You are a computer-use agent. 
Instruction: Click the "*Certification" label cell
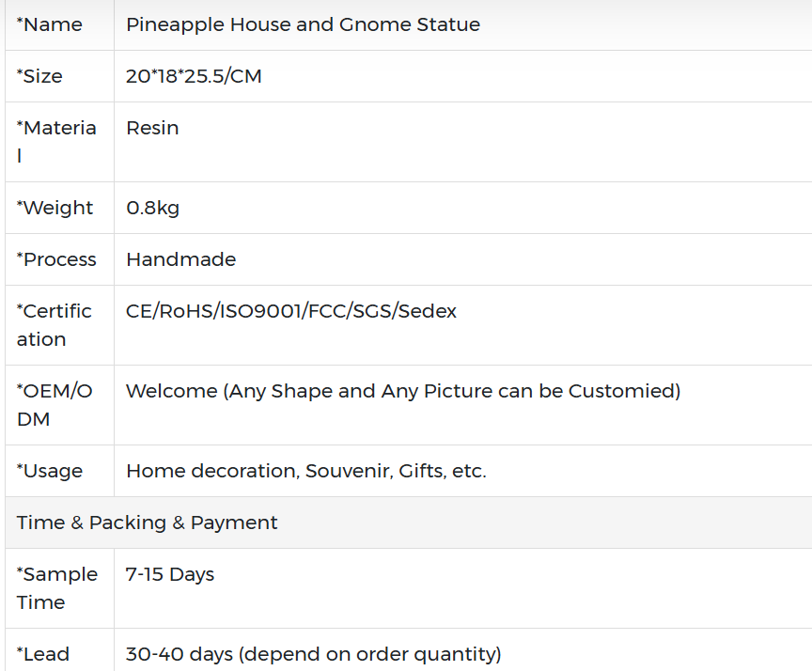pyautogui.click(x=55, y=324)
